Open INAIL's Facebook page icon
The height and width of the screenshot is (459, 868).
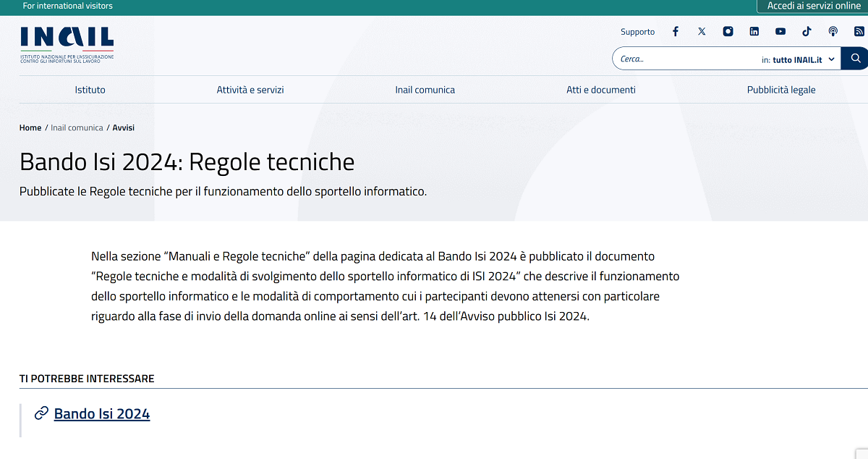click(675, 31)
